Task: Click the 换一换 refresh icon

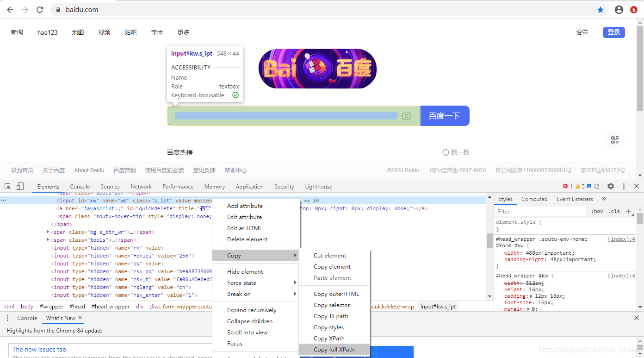Action: click(446, 152)
